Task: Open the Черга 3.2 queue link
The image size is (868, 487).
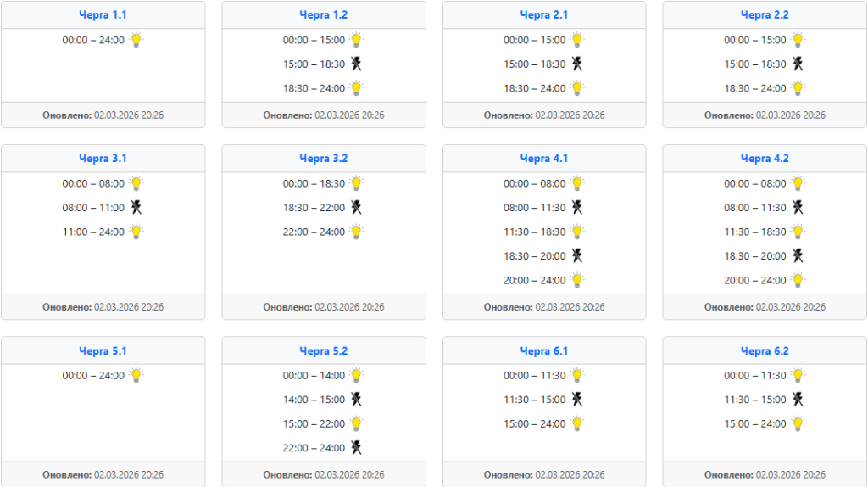Action: 323,159
